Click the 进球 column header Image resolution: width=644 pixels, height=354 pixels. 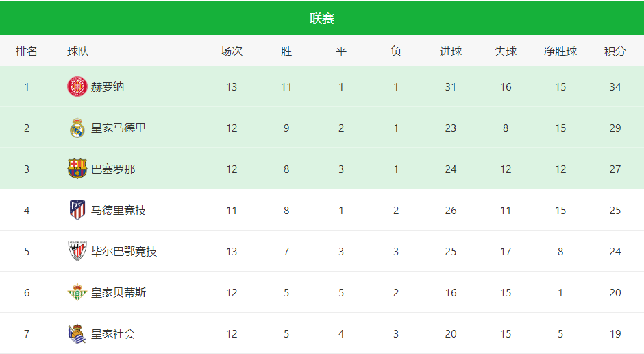451,51
